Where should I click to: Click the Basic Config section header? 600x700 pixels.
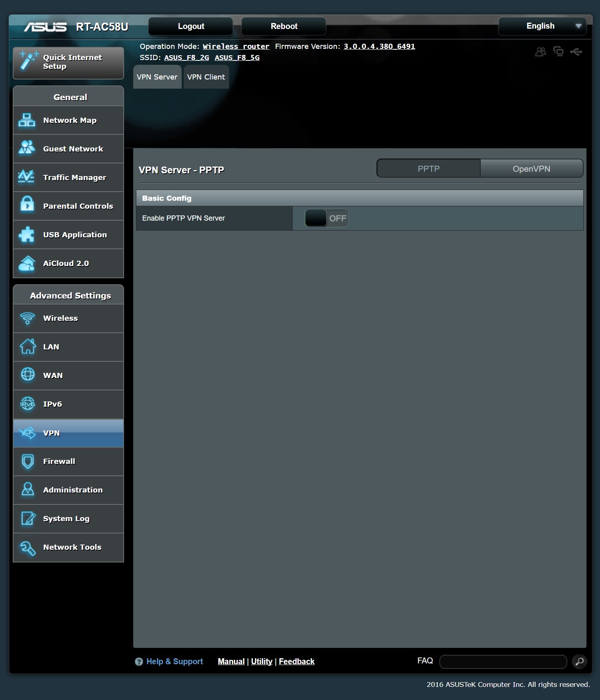[x=360, y=198]
